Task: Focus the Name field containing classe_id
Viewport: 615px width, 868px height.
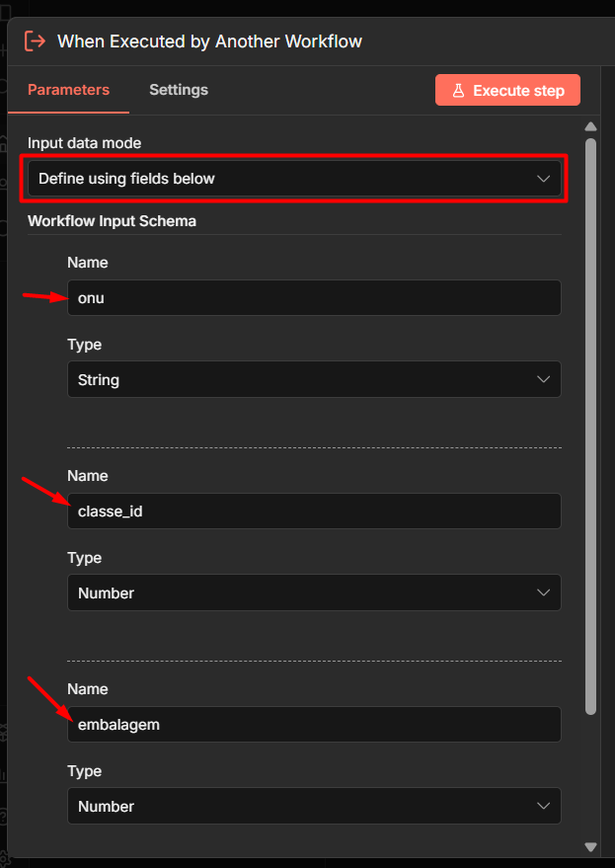Action: click(313, 511)
